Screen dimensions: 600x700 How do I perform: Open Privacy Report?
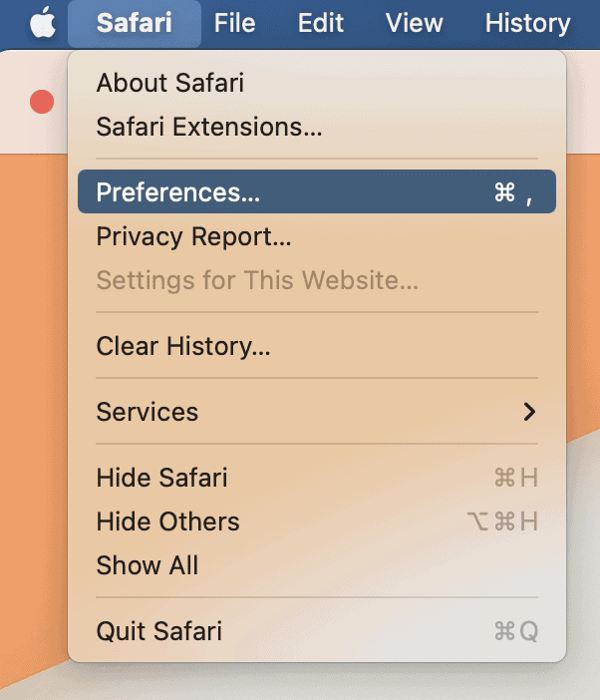(193, 236)
